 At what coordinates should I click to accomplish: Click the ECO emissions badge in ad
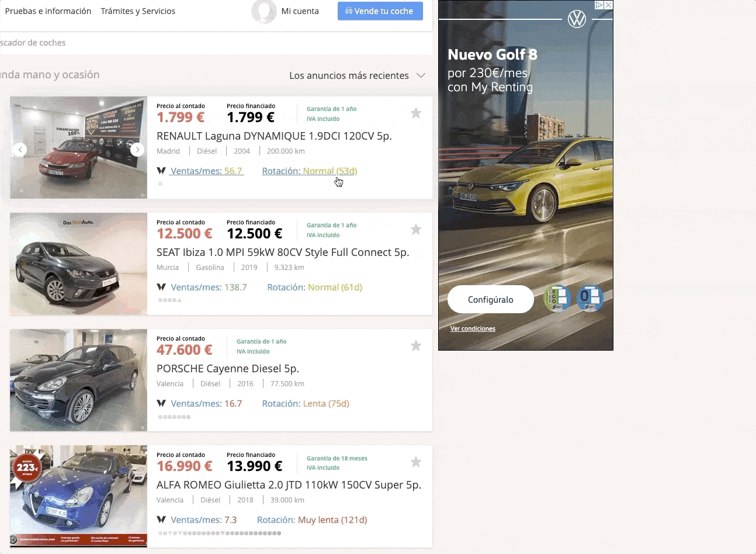pyautogui.click(x=557, y=298)
